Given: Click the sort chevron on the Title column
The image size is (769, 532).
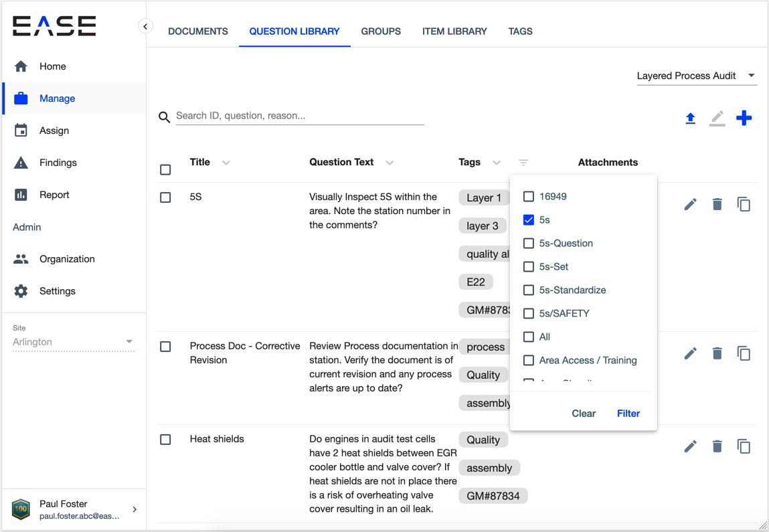Looking at the screenshot, I should pos(226,162).
